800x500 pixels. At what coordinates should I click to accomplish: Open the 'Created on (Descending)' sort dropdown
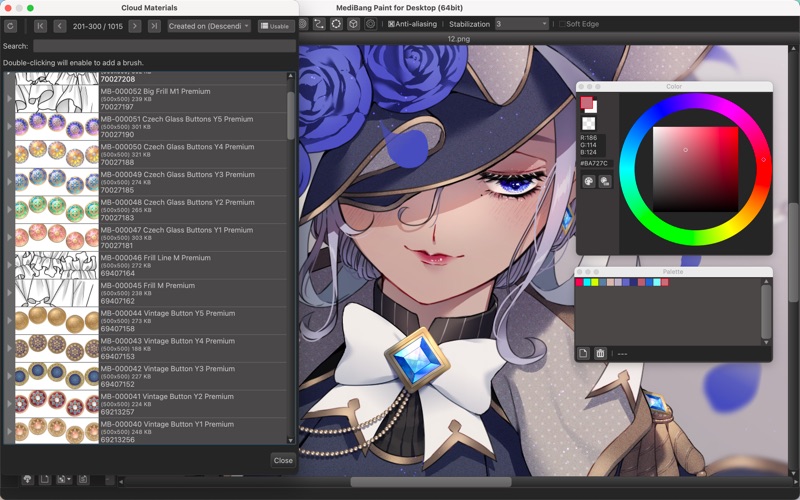[x=209, y=26]
